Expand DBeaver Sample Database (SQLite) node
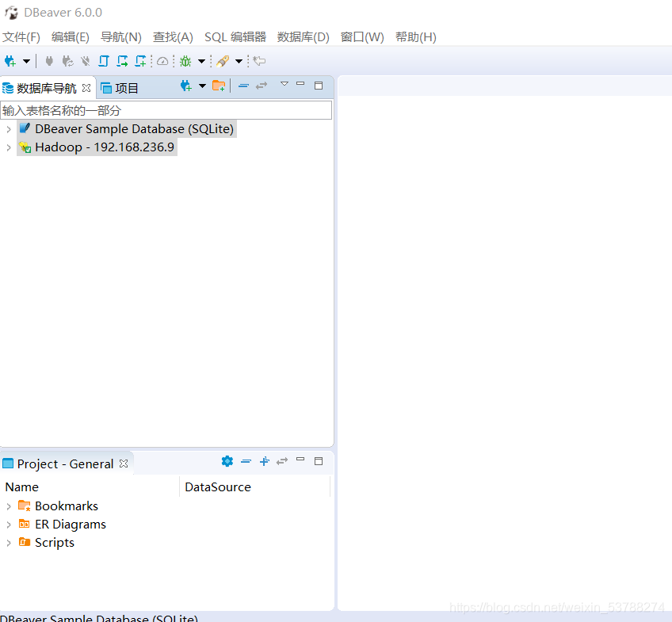Image resolution: width=672 pixels, height=622 pixels. pyautogui.click(x=9, y=129)
